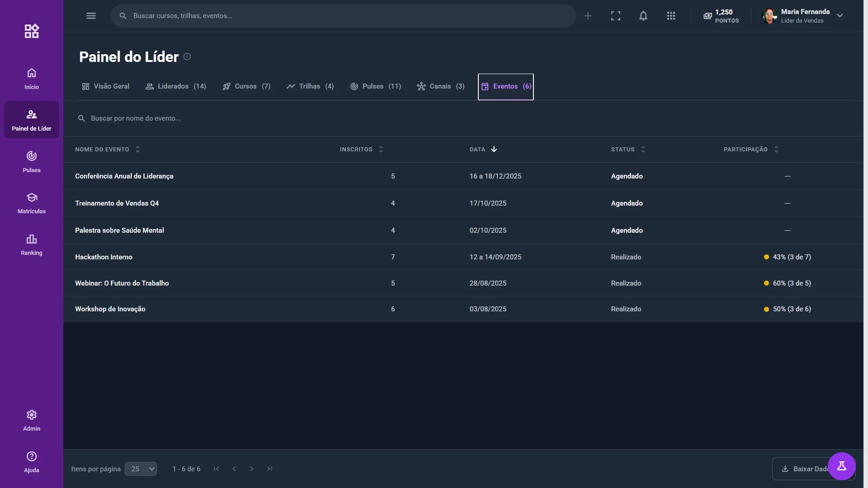This screenshot has width=868, height=488.
Task: Sort by Status column
Action: click(x=628, y=150)
